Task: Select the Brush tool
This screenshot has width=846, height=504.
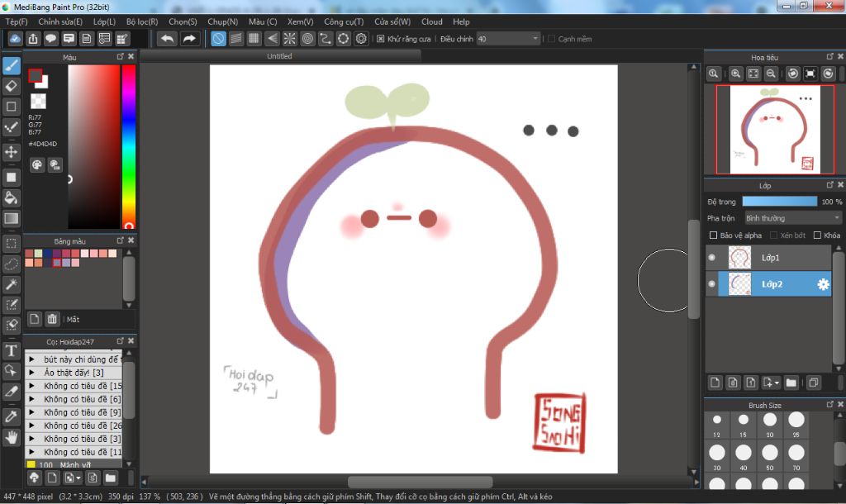Action: point(12,66)
